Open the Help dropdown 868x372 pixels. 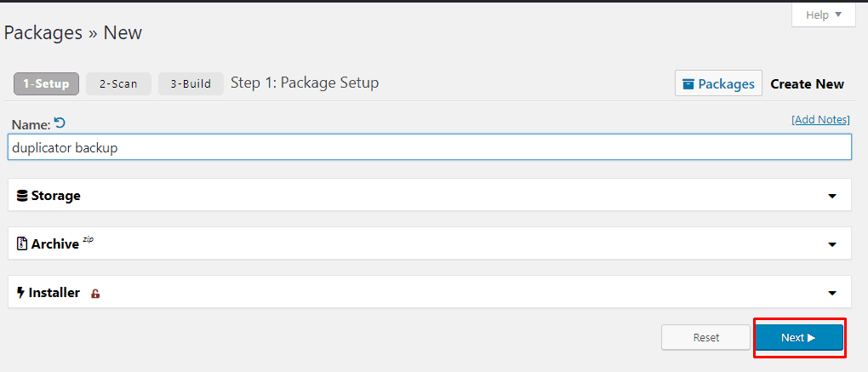point(823,15)
